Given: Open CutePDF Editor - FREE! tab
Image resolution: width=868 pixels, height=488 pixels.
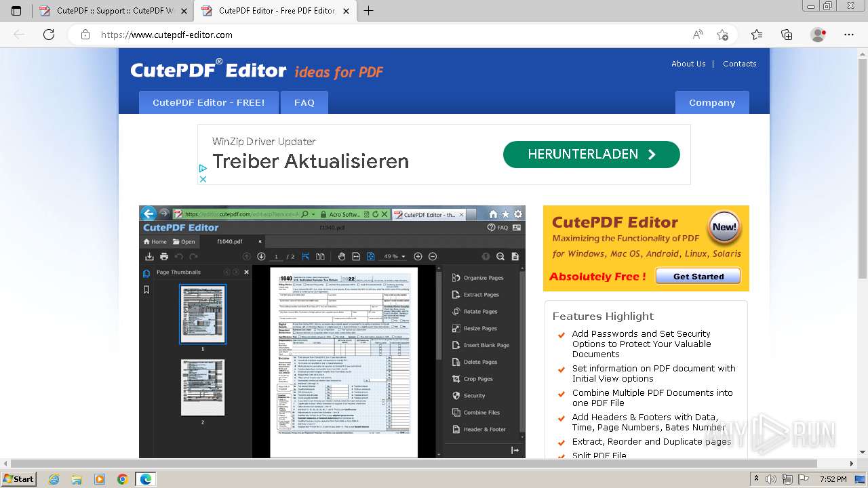Looking at the screenshot, I should tap(209, 102).
